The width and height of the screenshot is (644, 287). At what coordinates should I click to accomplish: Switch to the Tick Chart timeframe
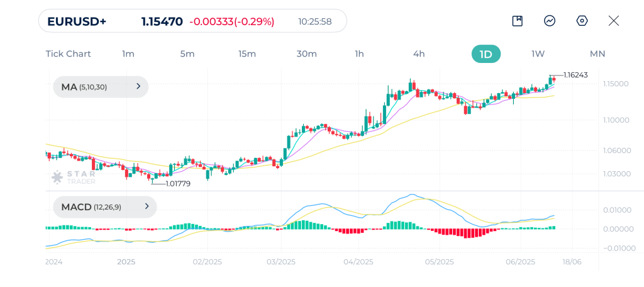point(68,53)
